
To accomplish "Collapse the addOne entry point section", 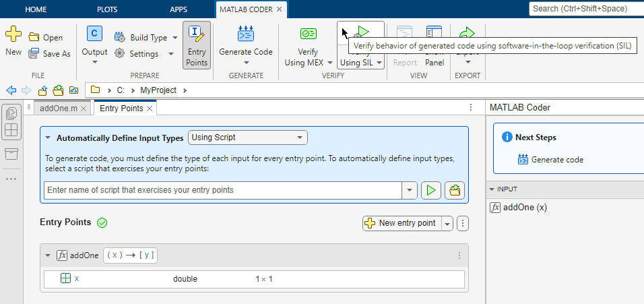I will [48, 255].
